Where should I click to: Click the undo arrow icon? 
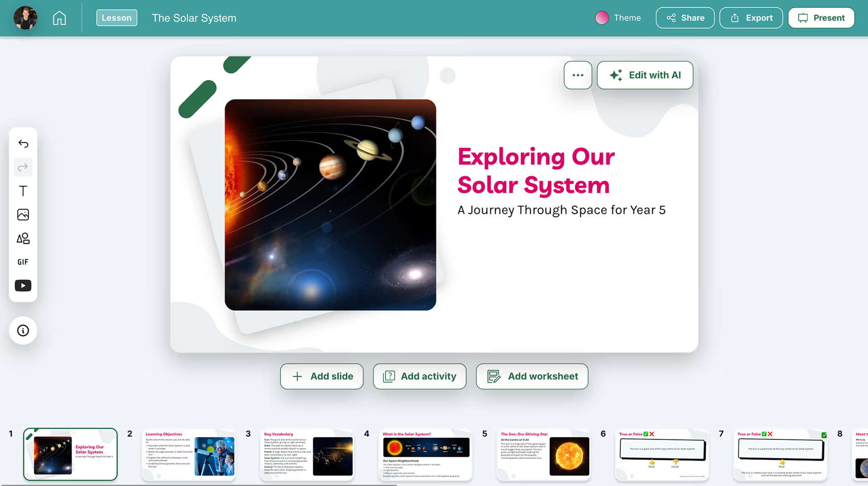tap(23, 144)
